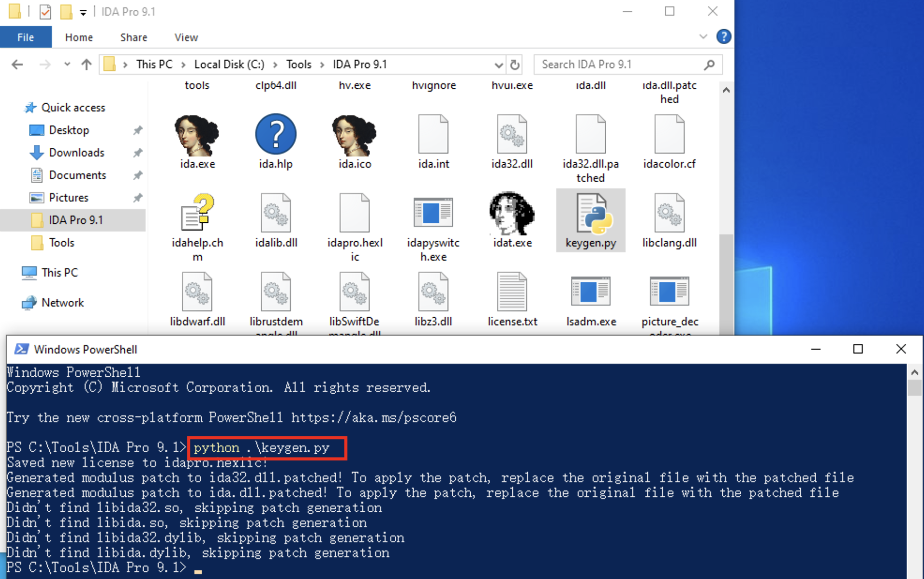924x579 pixels.
Task: Open Quick access in navigation pane
Action: [x=73, y=107]
